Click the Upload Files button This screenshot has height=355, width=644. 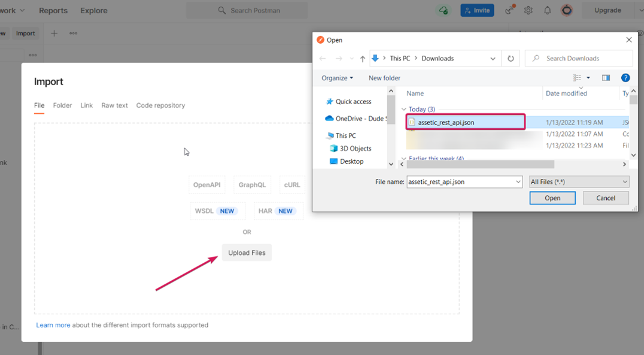coord(247,253)
